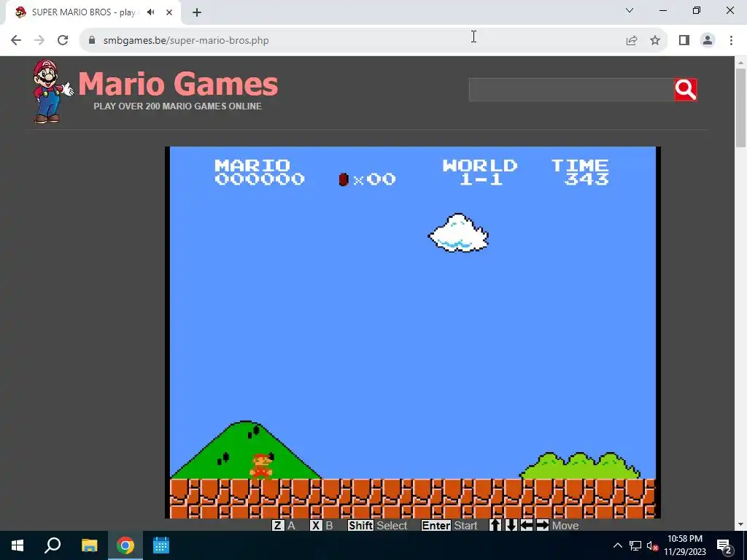This screenshot has width=747, height=560.
Task: Click the TIME 343 counter
Action: pos(580,172)
